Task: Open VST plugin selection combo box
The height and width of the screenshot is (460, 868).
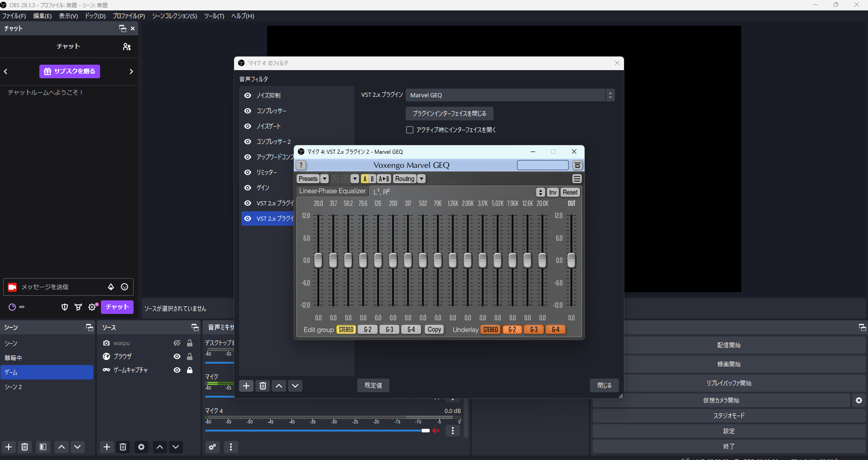Action: click(x=510, y=95)
